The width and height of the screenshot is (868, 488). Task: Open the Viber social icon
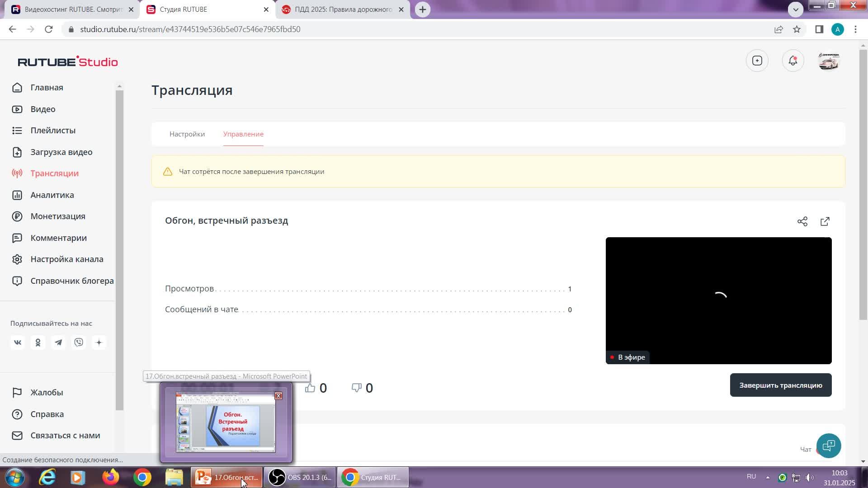(79, 343)
